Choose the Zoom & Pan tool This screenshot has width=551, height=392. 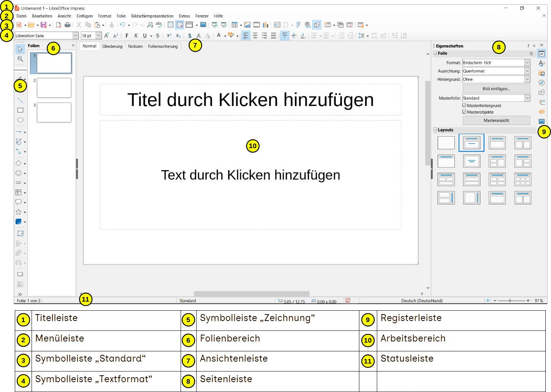20,59
